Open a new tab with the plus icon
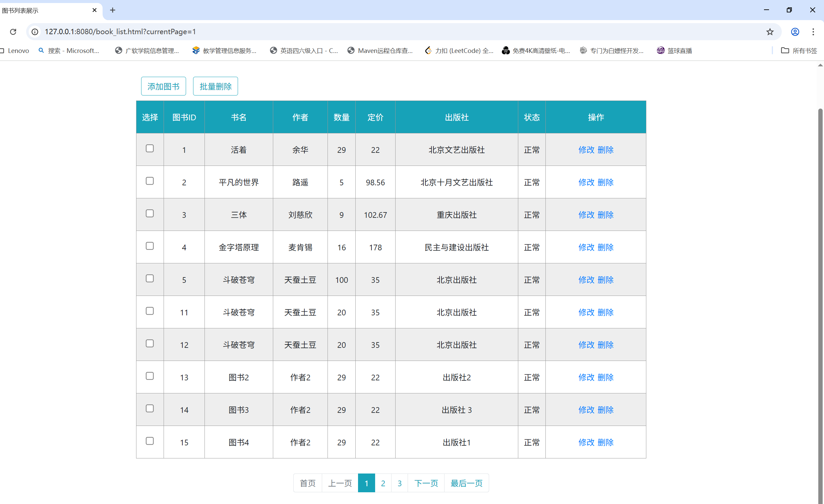Viewport: 824px width, 504px height. [x=113, y=10]
